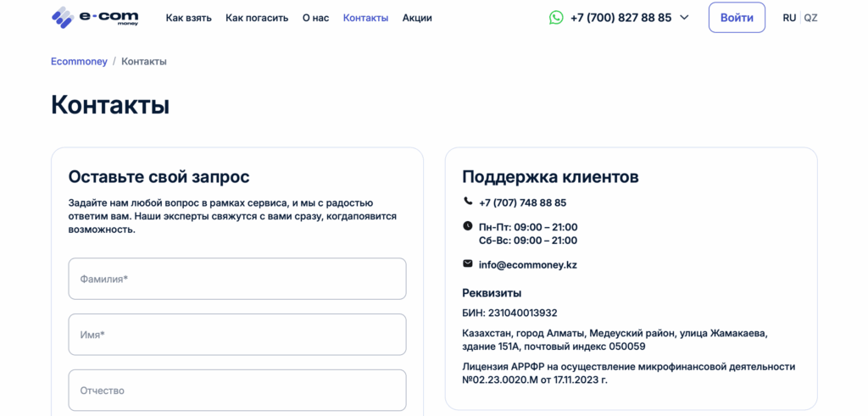
Task: Select the Контакты navigation item
Action: click(x=365, y=18)
